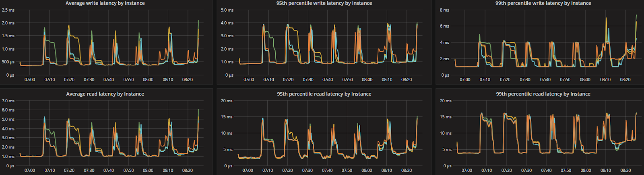Click the 5.0 ms label in 95th percentile write

[227, 10]
